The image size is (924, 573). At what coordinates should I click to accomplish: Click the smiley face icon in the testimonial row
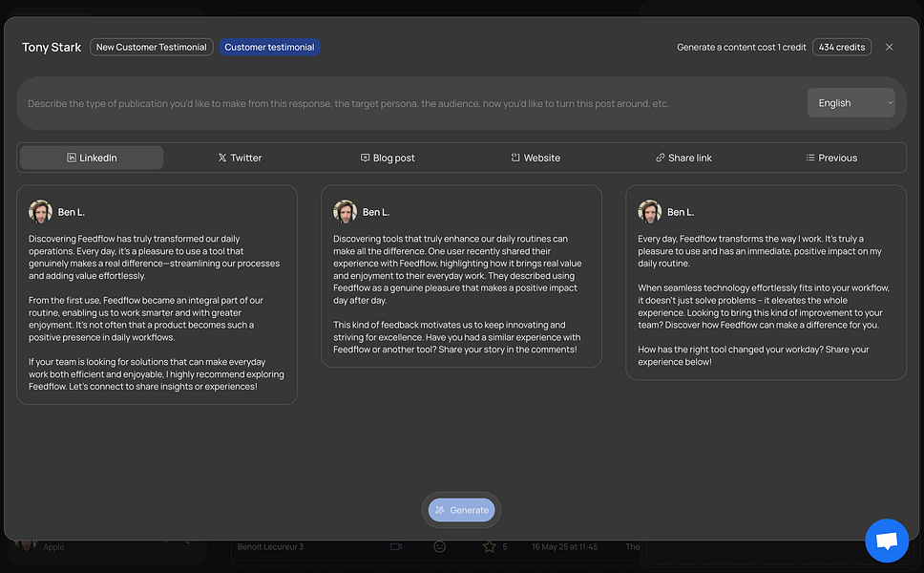coord(440,546)
